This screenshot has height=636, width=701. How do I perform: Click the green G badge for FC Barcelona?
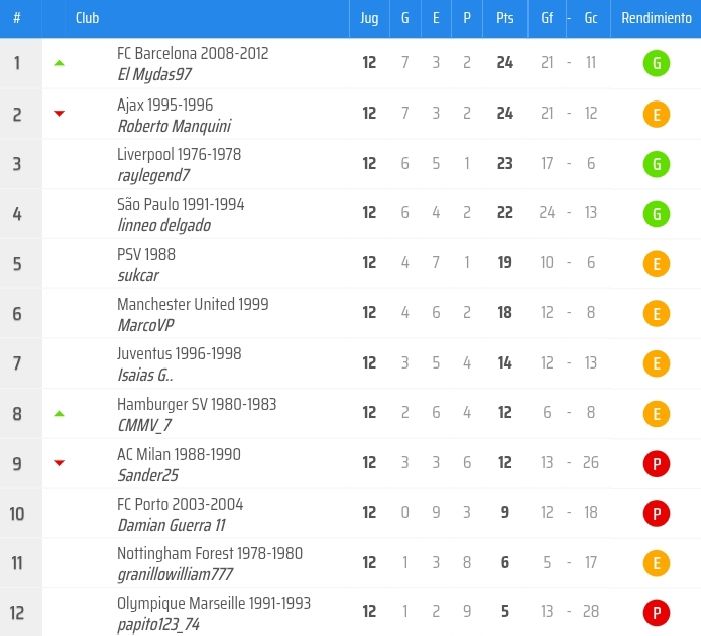[x=656, y=64]
